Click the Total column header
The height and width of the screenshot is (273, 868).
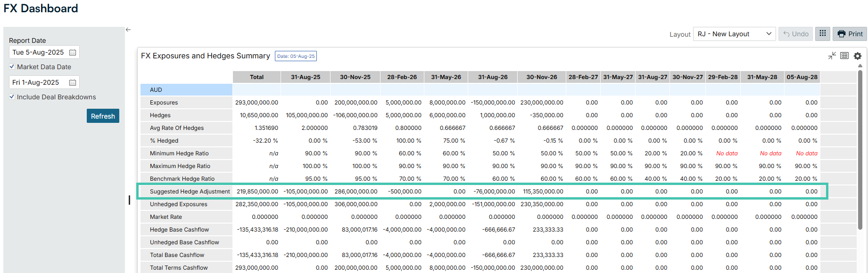pyautogui.click(x=256, y=77)
